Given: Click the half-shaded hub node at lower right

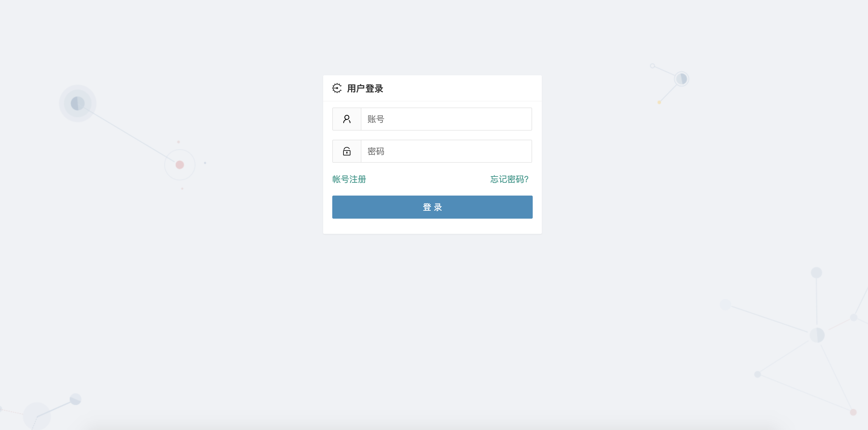Looking at the screenshot, I should pyautogui.click(x=817, y=335).
